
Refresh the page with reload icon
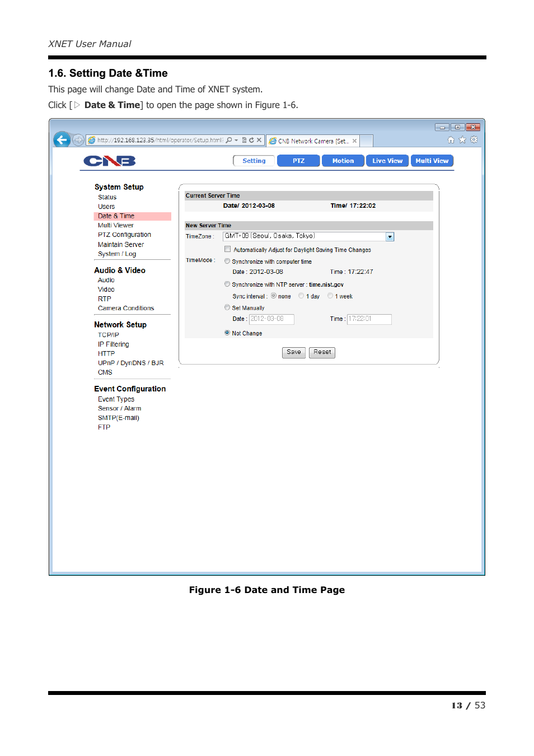251,140
